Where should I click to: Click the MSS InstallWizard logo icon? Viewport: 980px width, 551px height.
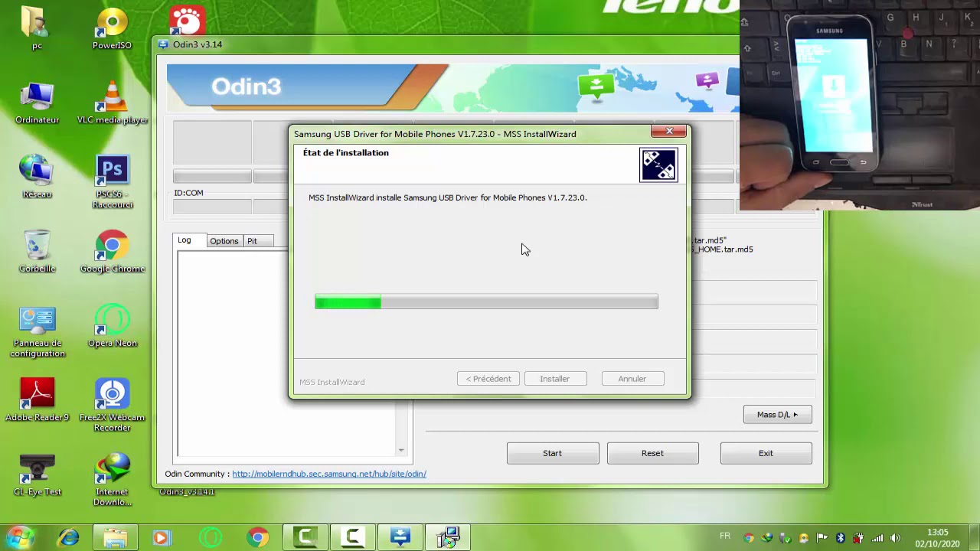658,165
